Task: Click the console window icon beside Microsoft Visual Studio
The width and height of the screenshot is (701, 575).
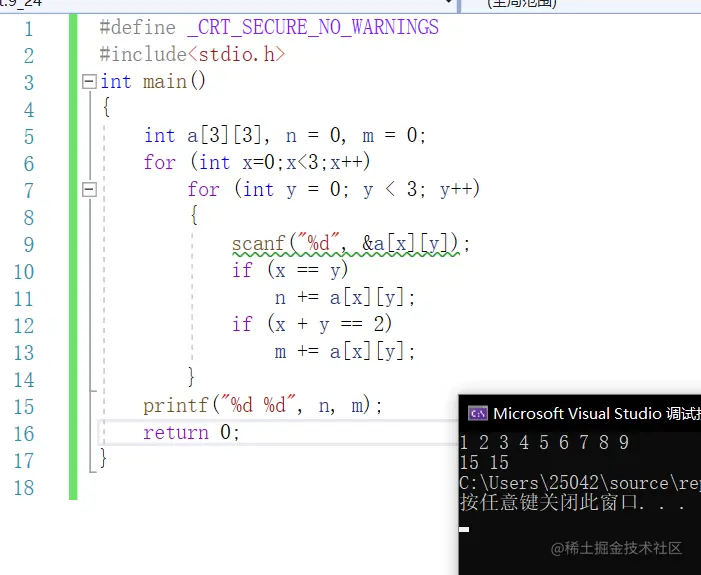Action: (x=477, y=414)
